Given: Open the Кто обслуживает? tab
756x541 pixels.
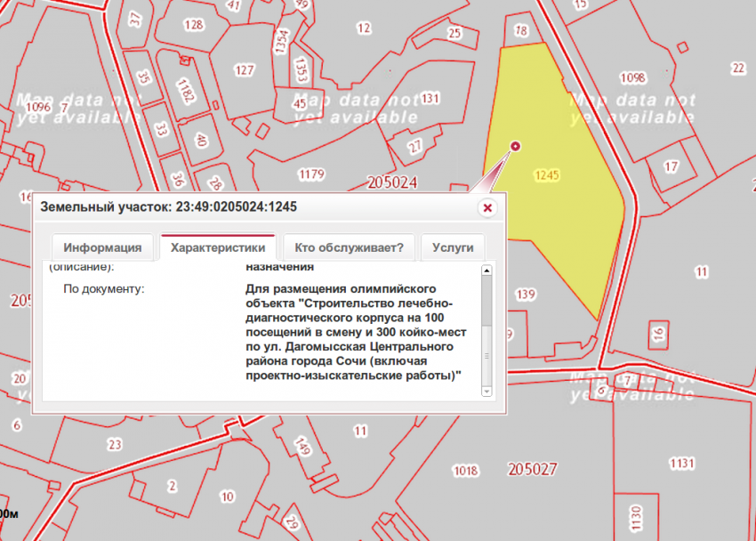Looking at the screenshot, I should point(349,247).
